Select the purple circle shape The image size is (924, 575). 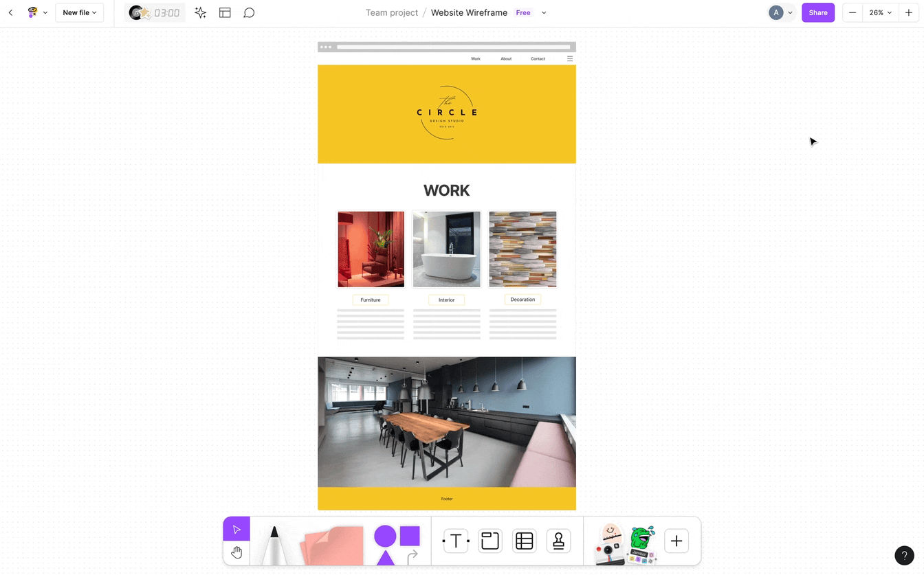pos(385,536)
